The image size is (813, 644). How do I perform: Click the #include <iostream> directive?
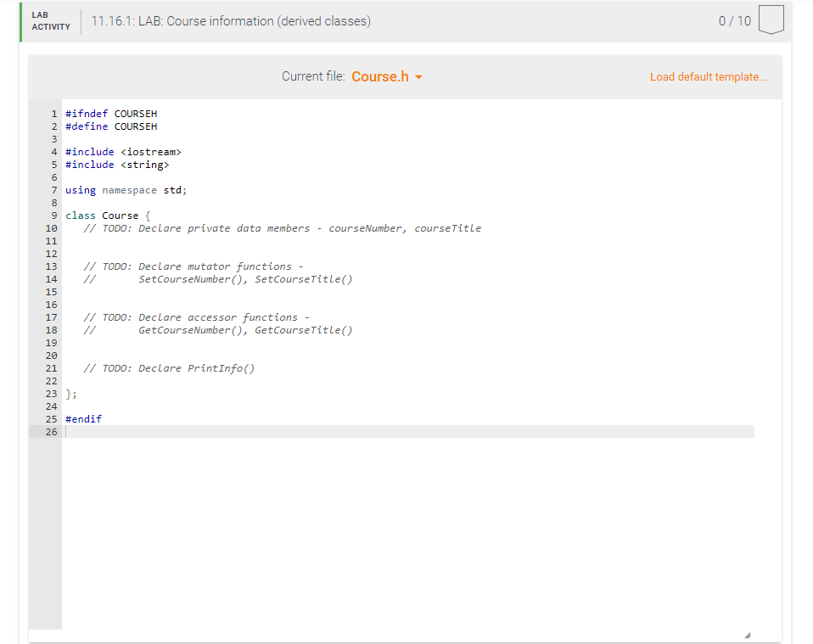[x=123, y=151]
